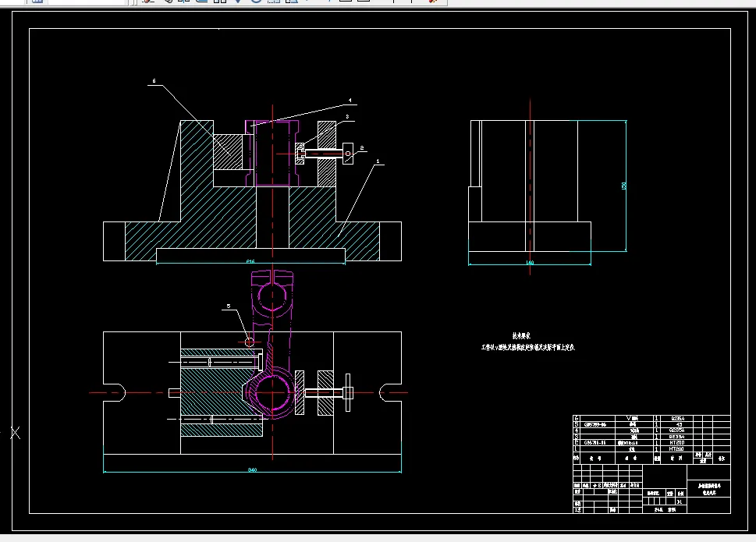This screenshot has height=542, width=756.
Task: Click the UCS X axis marker at left edge
Action: (x=16, y=433)
